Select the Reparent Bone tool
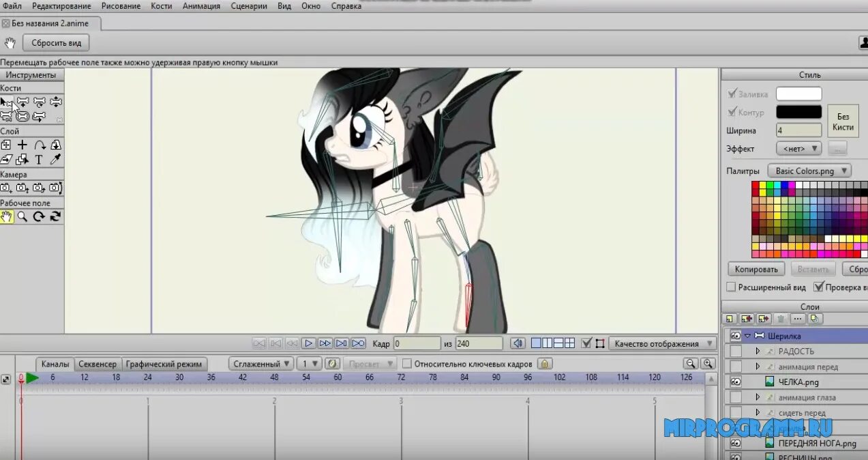868x460 pixels. point(6,117)
